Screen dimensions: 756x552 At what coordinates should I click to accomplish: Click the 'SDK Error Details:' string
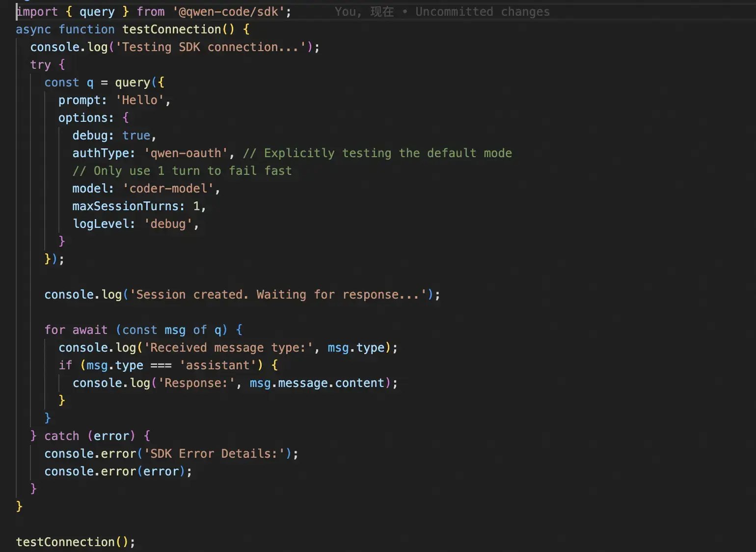[214, 454]
